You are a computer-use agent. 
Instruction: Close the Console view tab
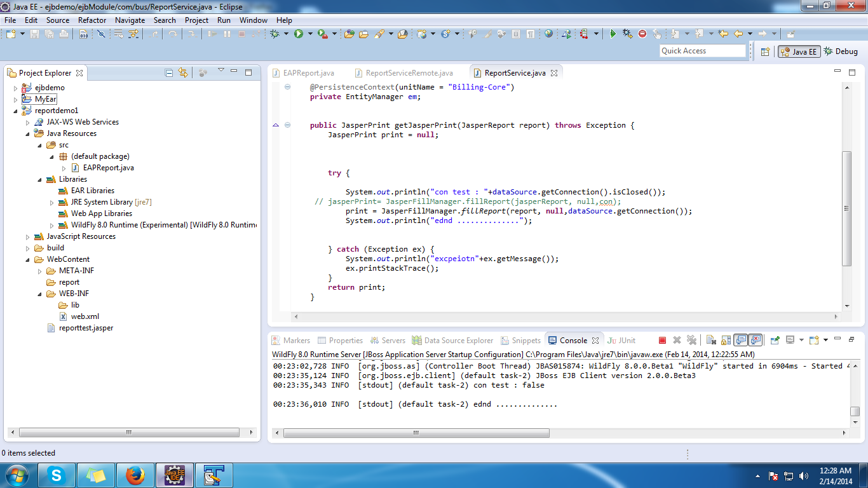click(595, 341)
